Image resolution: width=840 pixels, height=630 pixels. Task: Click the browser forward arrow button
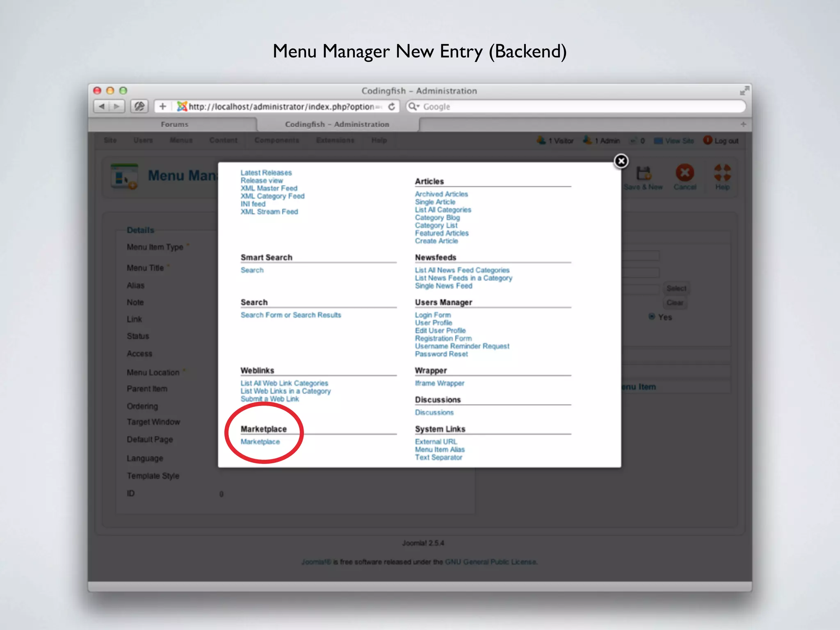pyautogui.click(x=117, y=107)
